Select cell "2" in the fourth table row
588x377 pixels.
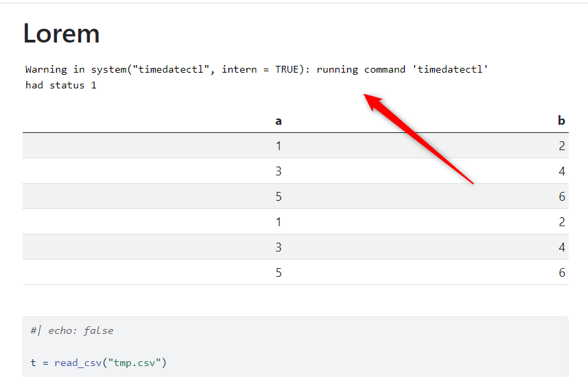click(562, 222)
